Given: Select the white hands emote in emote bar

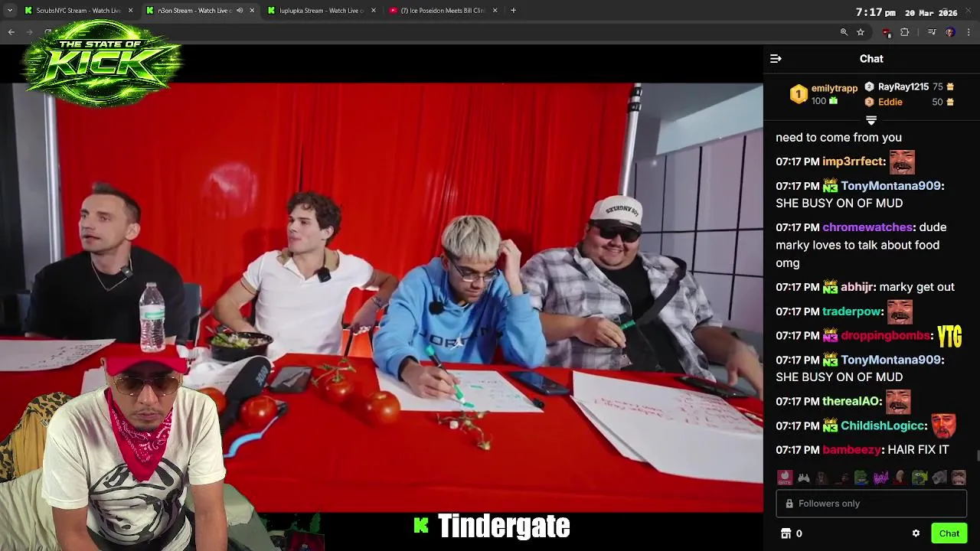Looking at the screenshot, I should tap(804, 478).
